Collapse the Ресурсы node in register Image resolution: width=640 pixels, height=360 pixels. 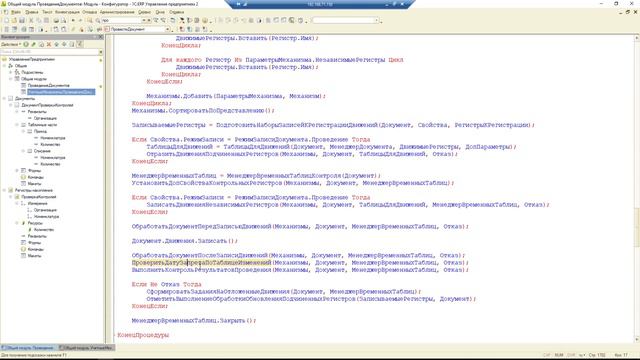(17, 223)
